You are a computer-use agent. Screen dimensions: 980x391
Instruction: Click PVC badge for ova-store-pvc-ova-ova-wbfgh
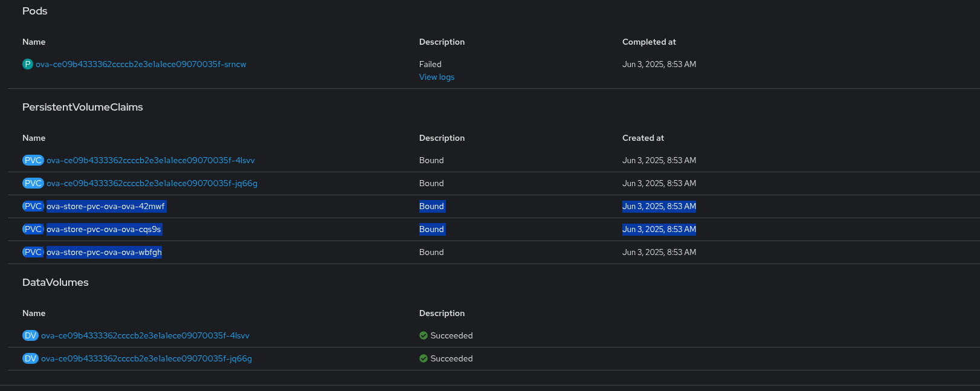pyautogui.click(x=33, y=252)
